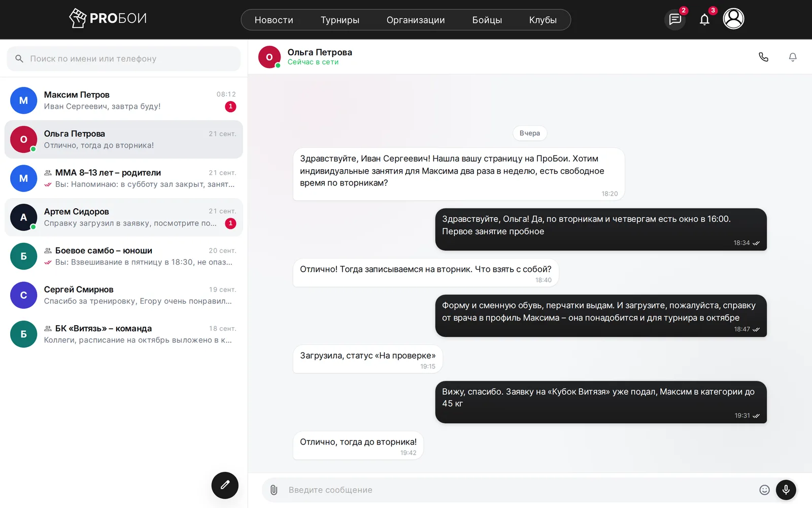
Task: Click message «Что взять с собой?»
Action: [426, 273]
